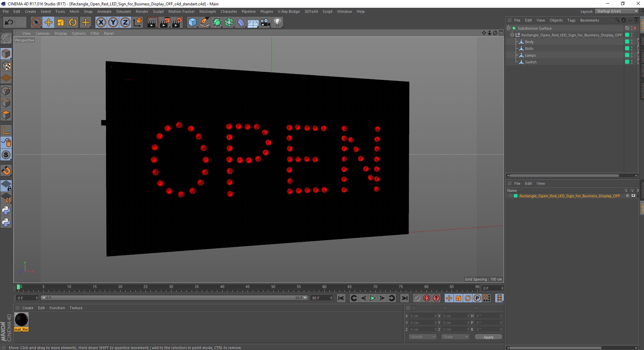Open Objects menu in Object Manager

[556, 20]
